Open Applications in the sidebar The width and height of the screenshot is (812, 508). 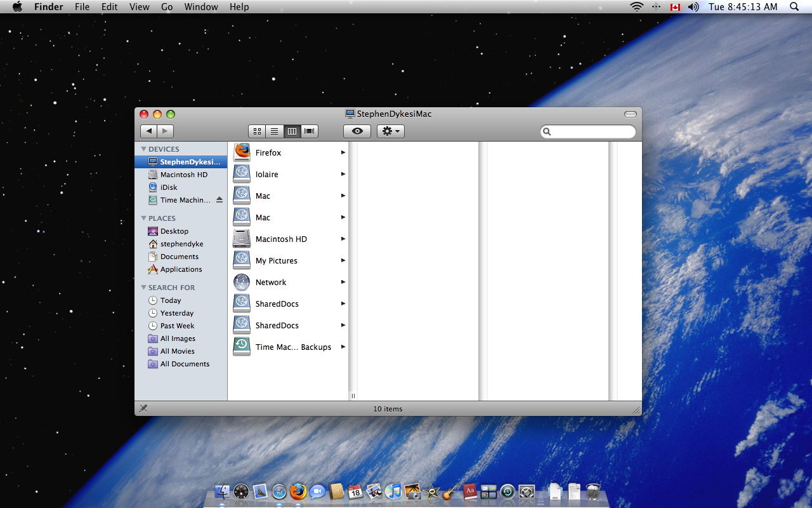click(181, 269)
